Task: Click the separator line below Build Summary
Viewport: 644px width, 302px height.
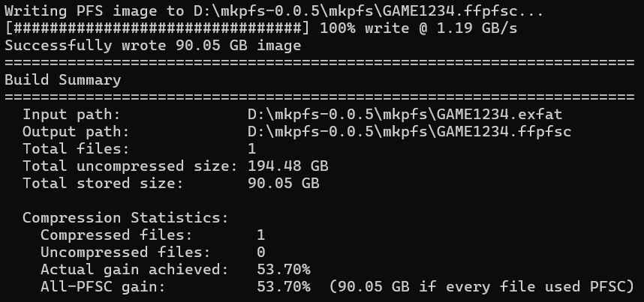Action: 320,97
